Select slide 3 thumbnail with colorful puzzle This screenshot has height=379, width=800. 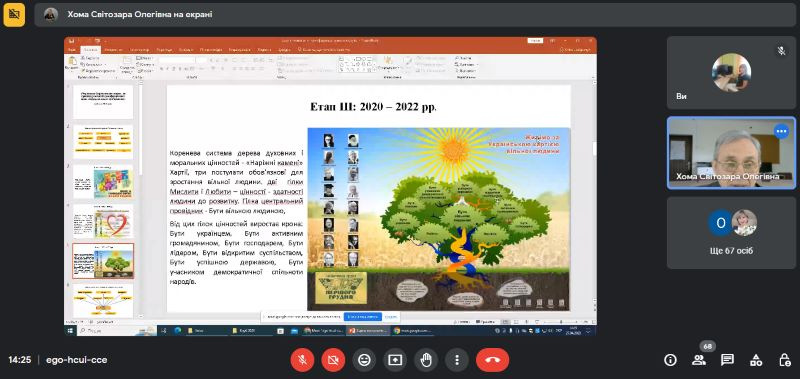click(103, 181)
